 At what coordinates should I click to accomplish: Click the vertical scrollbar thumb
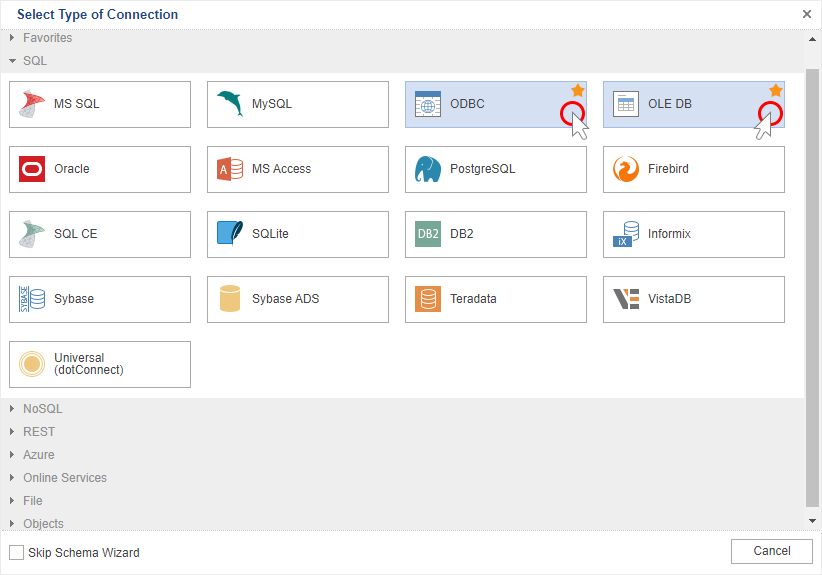tap(813, 287)
